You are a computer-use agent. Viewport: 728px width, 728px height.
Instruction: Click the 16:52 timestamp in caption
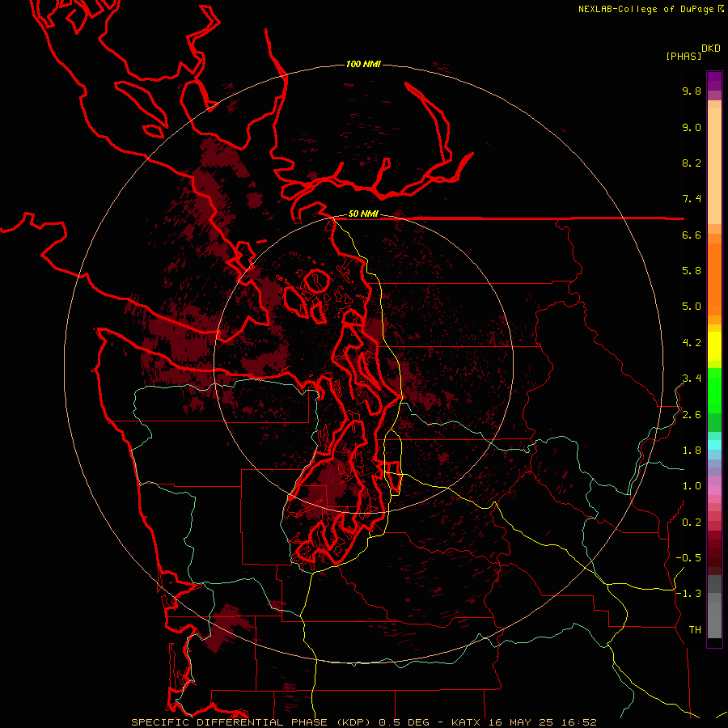click(578, 722)
